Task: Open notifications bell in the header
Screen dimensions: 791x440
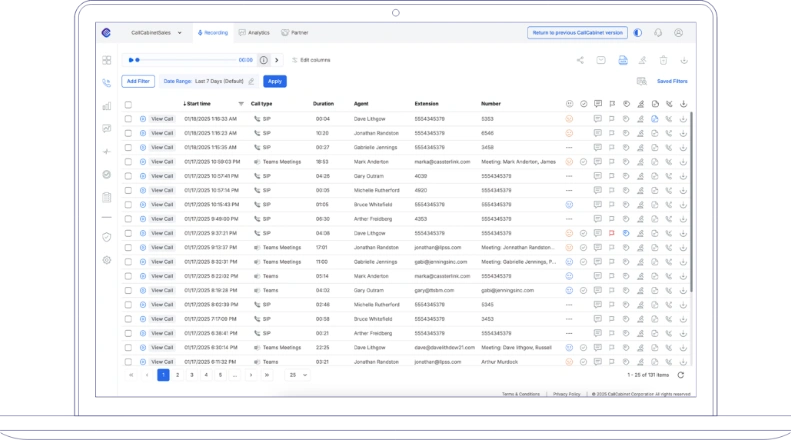Action: [x=659, y=33]
